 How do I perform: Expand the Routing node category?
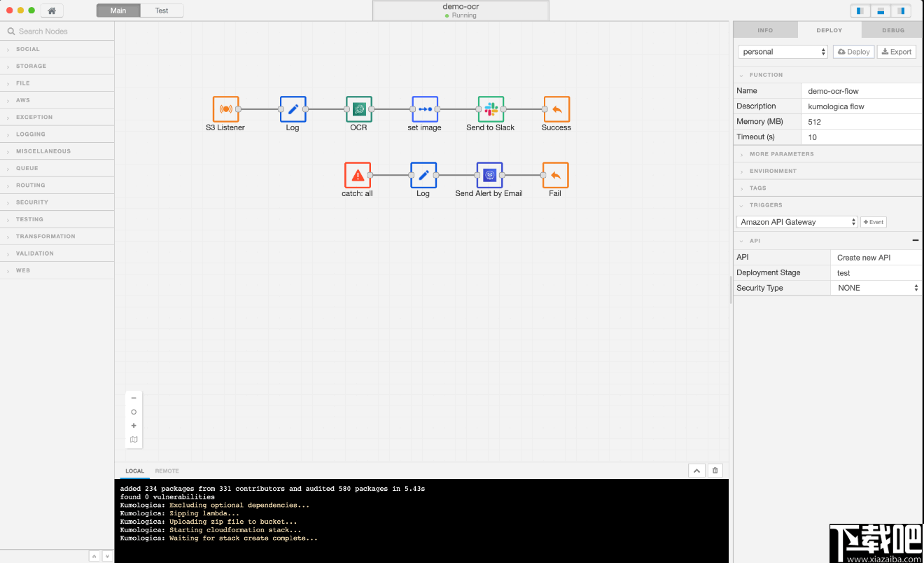point(57,185)
